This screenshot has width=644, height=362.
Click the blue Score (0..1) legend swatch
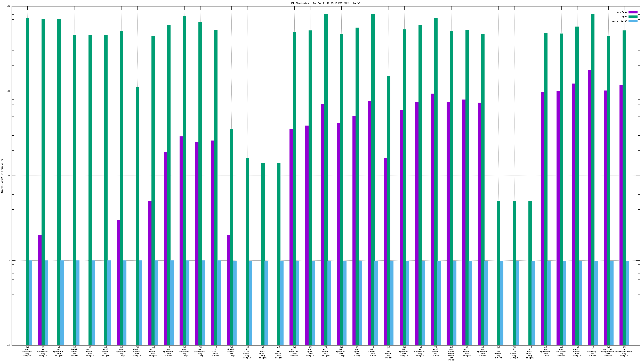[x=633, y=21]
